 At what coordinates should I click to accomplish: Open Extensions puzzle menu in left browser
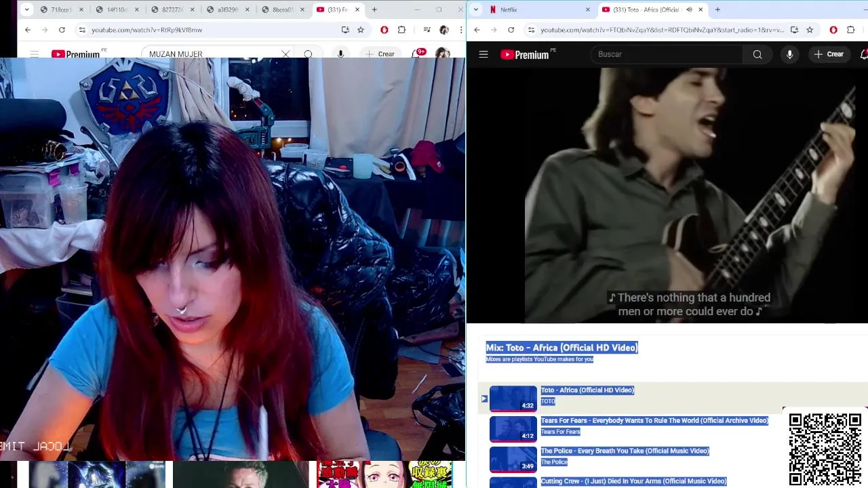click(401, 30)
